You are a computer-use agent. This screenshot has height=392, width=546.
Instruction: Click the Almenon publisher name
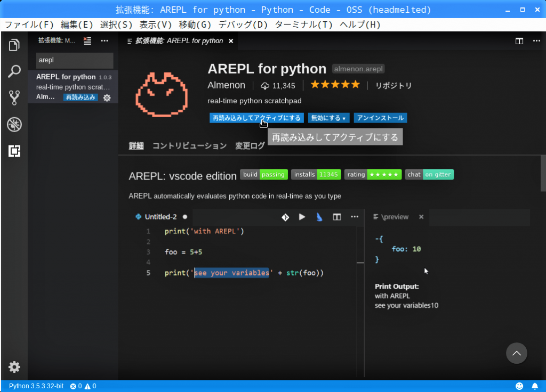(x=226, y=85)
